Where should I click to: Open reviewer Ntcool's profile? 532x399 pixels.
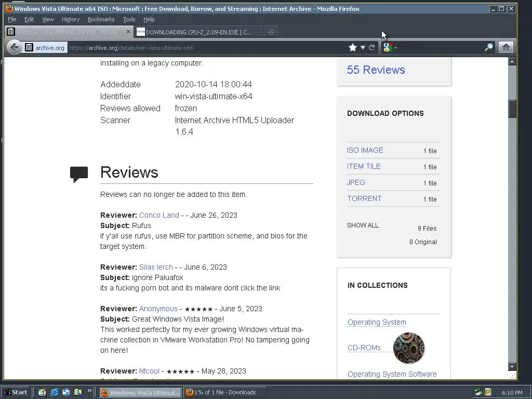coord(149,371)
